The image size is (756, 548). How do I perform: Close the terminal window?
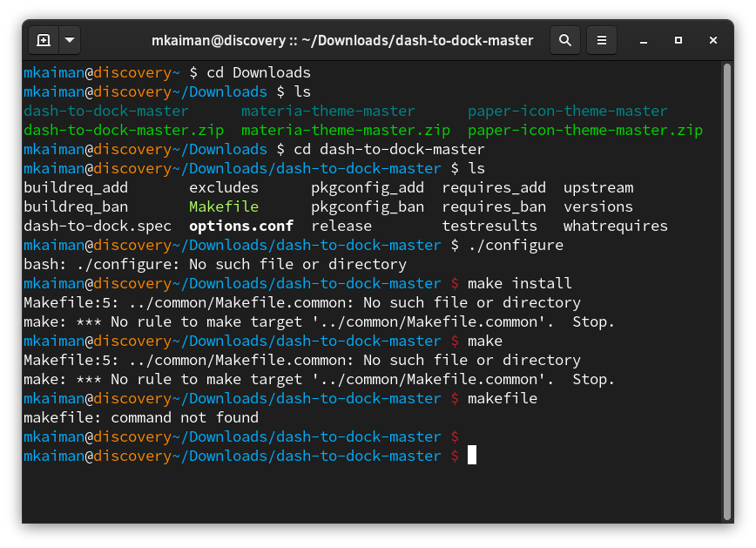click(713, 40)
